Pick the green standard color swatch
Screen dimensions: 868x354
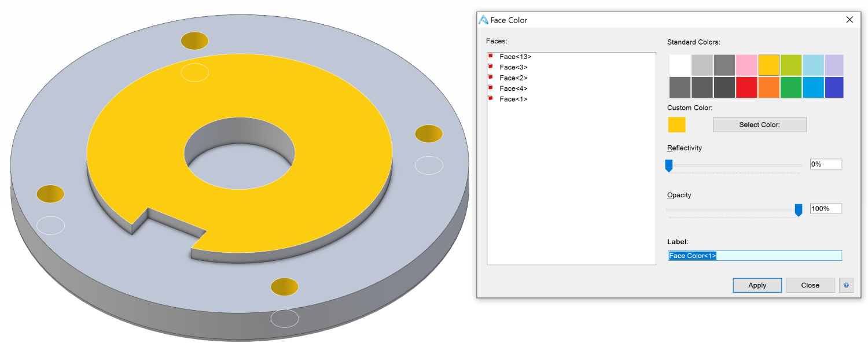(x=791, y=87)
